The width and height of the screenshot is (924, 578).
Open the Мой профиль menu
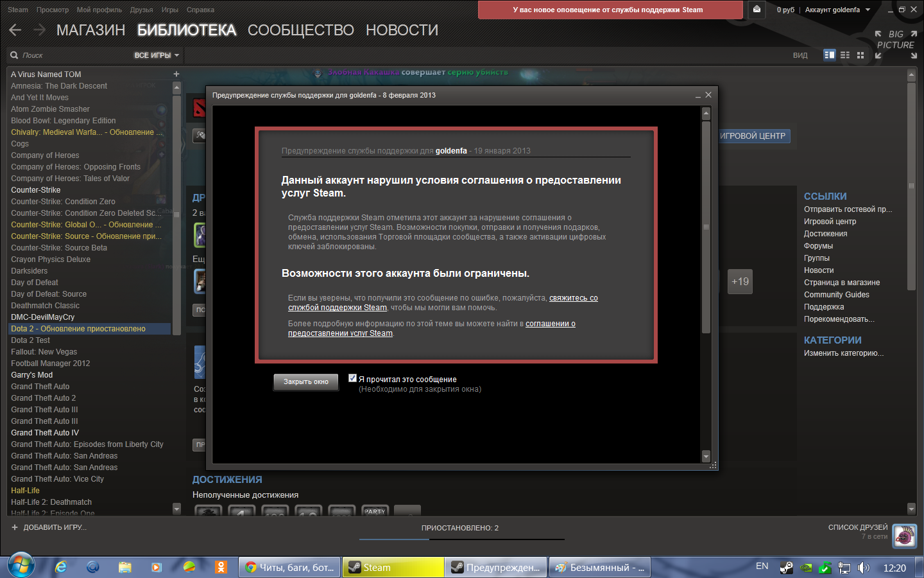pos(99,10)
